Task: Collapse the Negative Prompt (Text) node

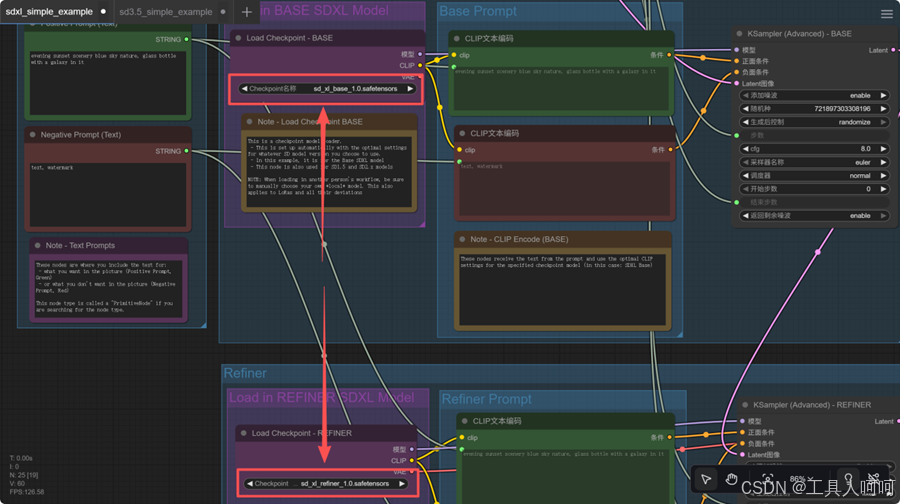Action: (x=32, y=135)
